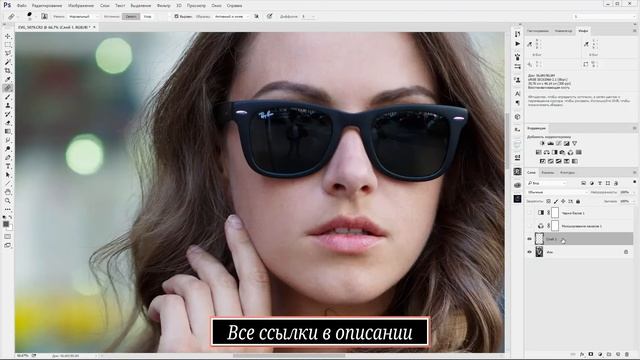This screenshot has height=360, width=640.
Task: Open the Фильтр menu
Action: pos(164,6)
